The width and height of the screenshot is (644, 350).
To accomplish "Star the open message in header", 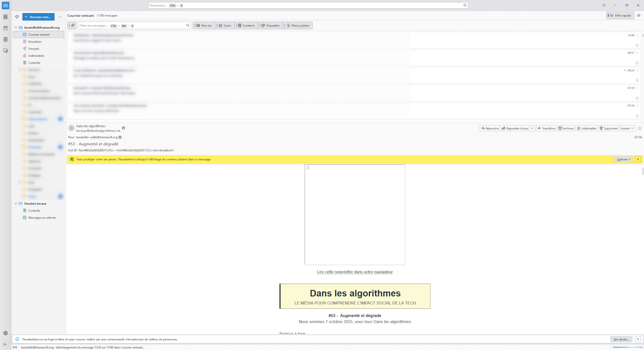I will pos(639,128).
